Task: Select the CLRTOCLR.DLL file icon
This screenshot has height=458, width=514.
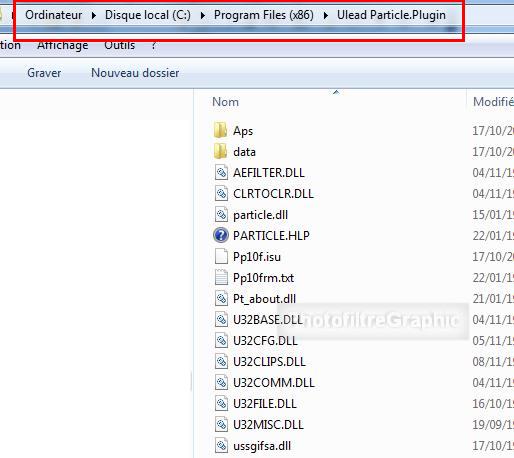Action: 221,194
